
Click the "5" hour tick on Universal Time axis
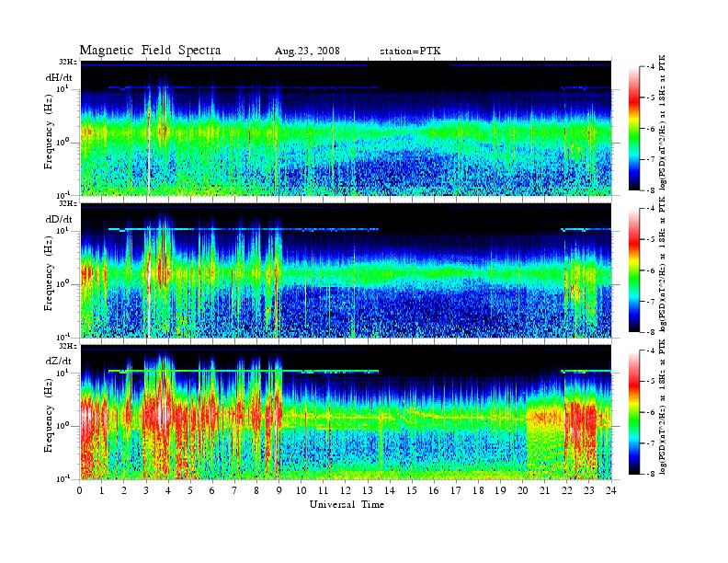190,490
